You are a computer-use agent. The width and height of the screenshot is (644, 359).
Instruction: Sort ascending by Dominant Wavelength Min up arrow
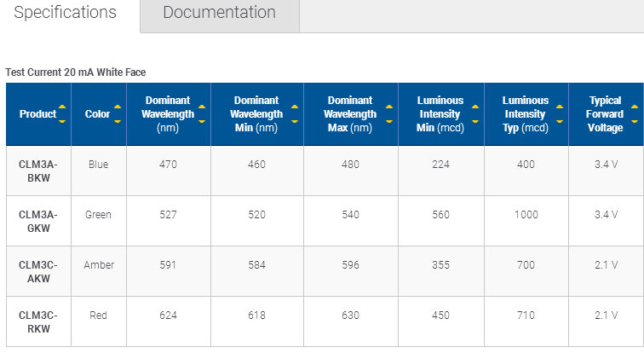point(295,107)
